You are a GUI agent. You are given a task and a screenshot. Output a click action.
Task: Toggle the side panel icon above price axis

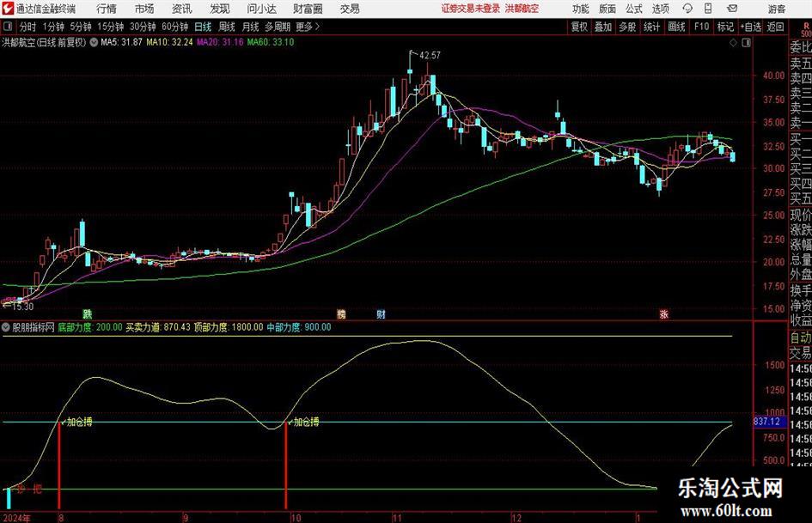click(746, 43)
